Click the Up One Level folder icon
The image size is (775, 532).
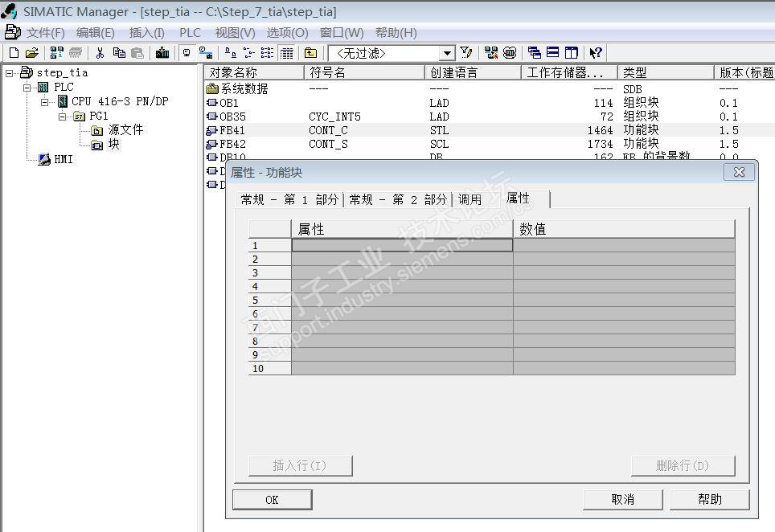(310, 53)
